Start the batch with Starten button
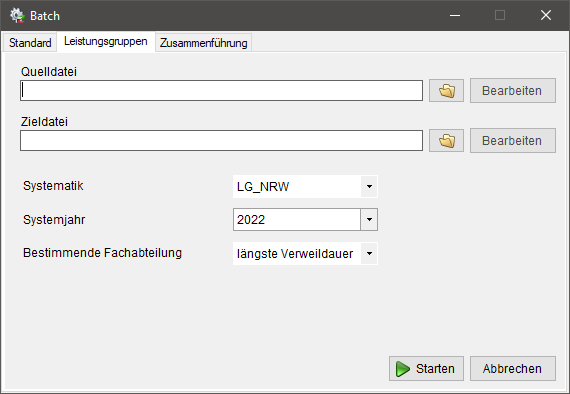 (426, 369)
